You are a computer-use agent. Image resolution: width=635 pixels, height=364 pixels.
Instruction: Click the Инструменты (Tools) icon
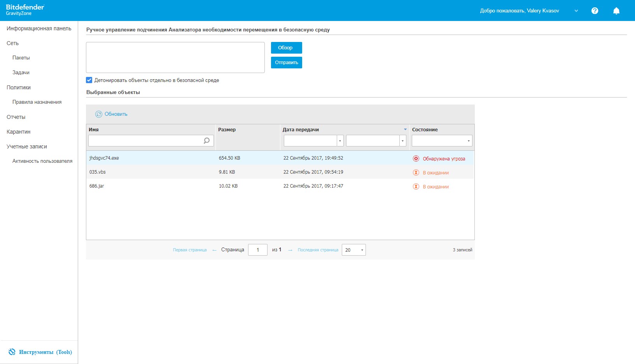tap(12, 352)
